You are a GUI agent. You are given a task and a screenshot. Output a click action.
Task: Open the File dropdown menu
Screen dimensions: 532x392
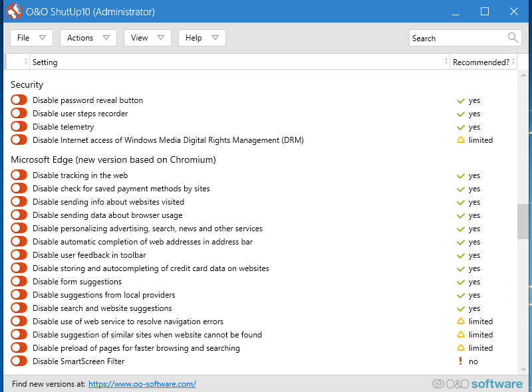[x=31, y=38]
